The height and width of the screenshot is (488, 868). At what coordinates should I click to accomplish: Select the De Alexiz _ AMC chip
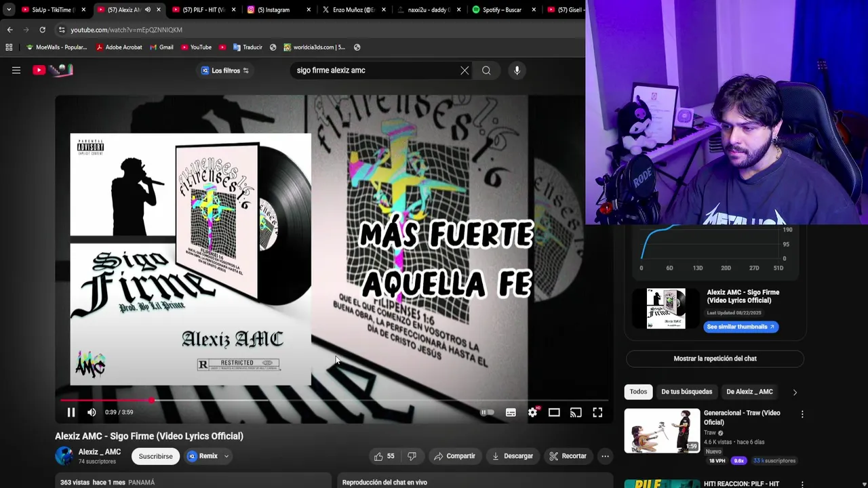coord(749,392)
